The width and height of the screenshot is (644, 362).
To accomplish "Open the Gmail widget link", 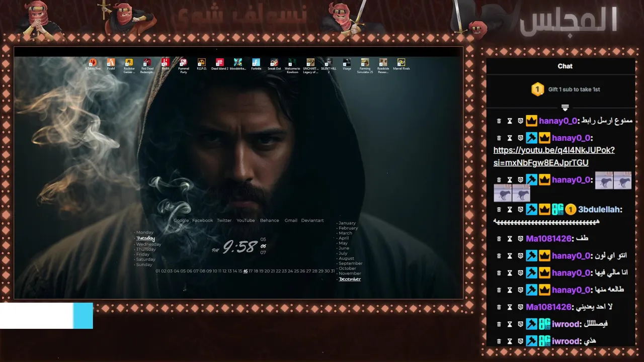I will (x=291, y=220).
